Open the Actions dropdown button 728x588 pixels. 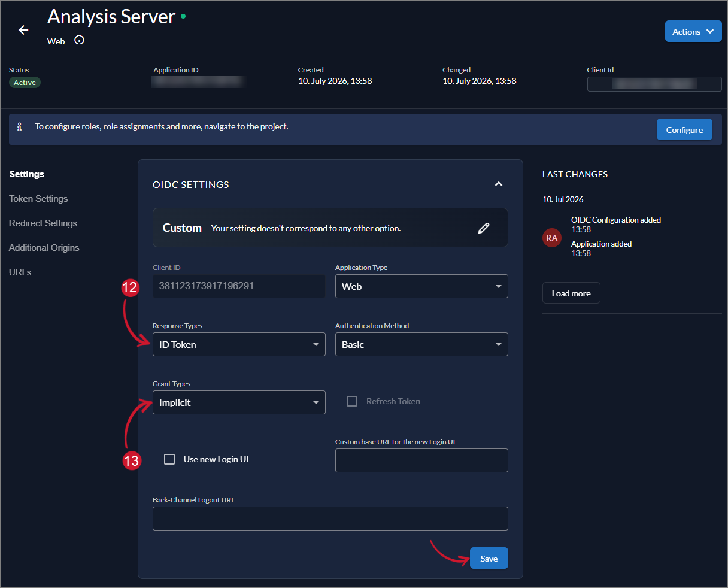pos(693,32)
